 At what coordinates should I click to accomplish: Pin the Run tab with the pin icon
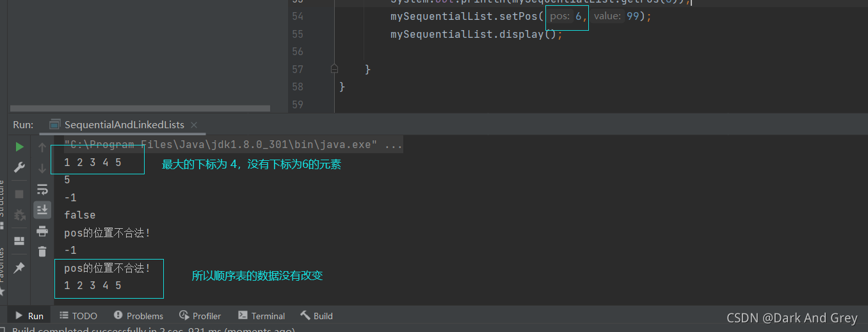19,268
